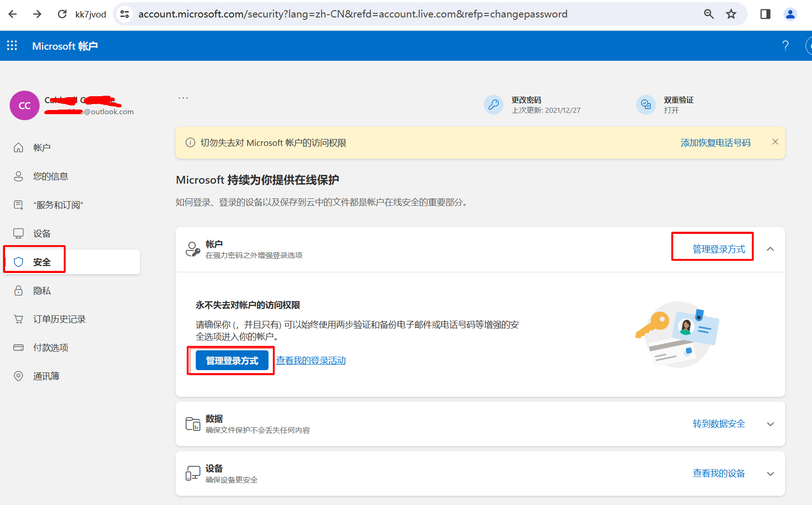Click the person-key icon of 帐户 section
Viewport: 812px width, 505px height.
tap(193, 249)
